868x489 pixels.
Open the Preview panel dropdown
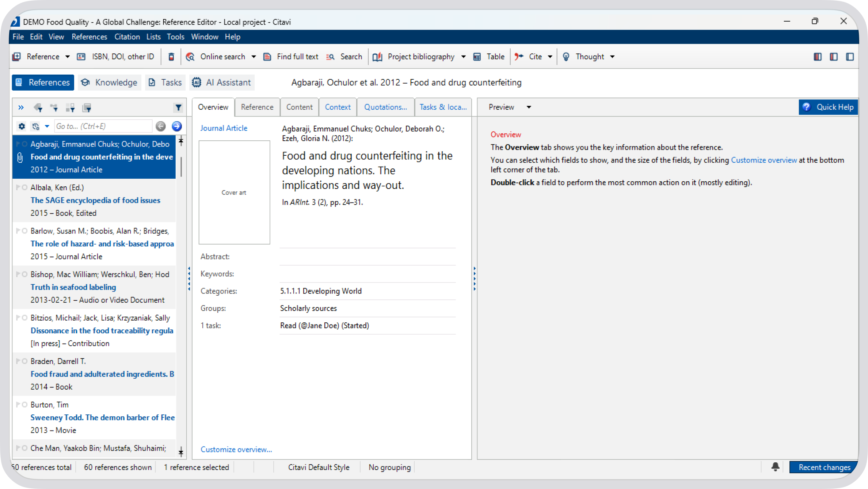click(529, 107)
